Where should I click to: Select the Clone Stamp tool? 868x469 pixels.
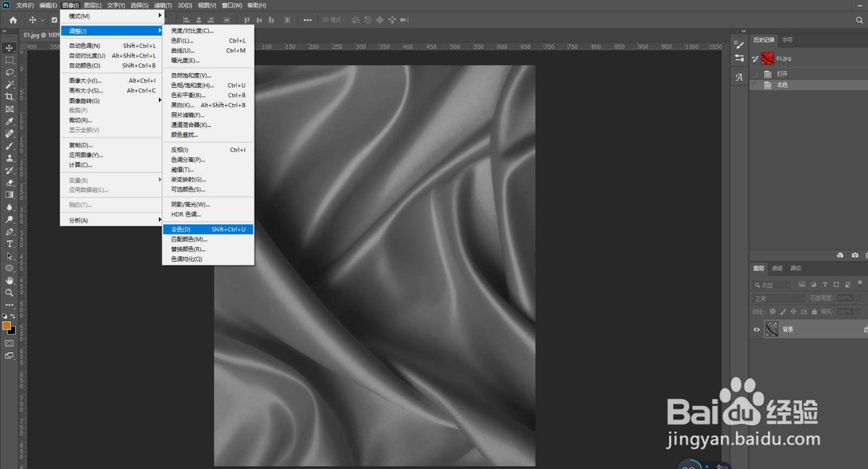click(9, 158)
